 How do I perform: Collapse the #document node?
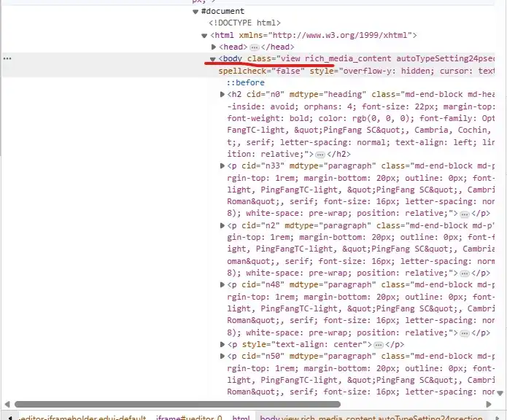click(x=196, y=12)
